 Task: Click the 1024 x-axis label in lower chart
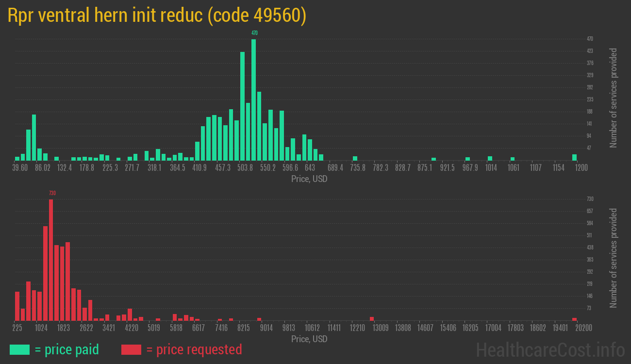coord(41,328)
